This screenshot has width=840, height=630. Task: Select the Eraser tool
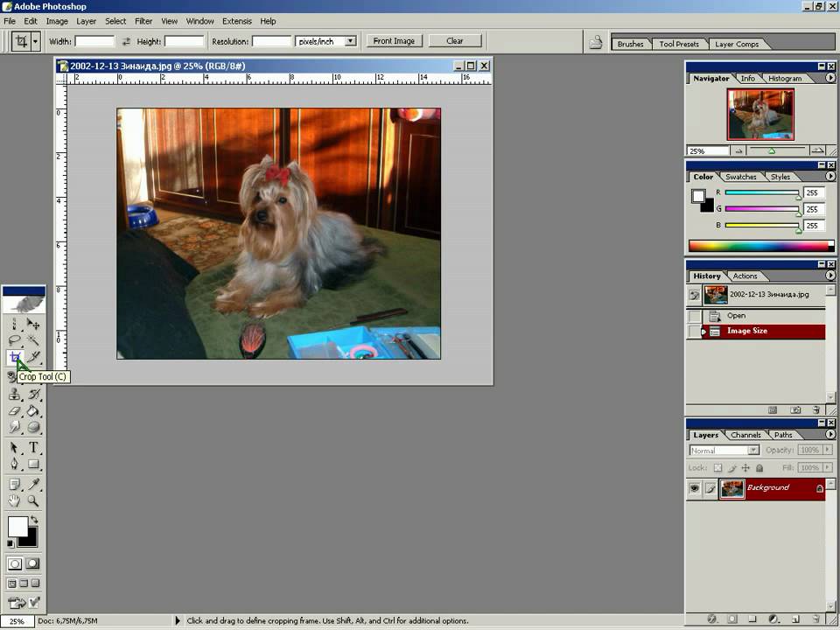(14, 411)
